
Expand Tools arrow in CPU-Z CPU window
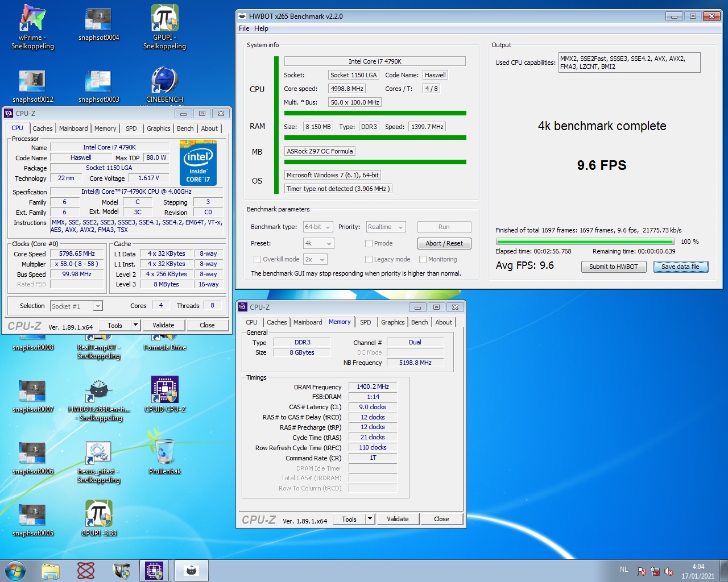135,325
